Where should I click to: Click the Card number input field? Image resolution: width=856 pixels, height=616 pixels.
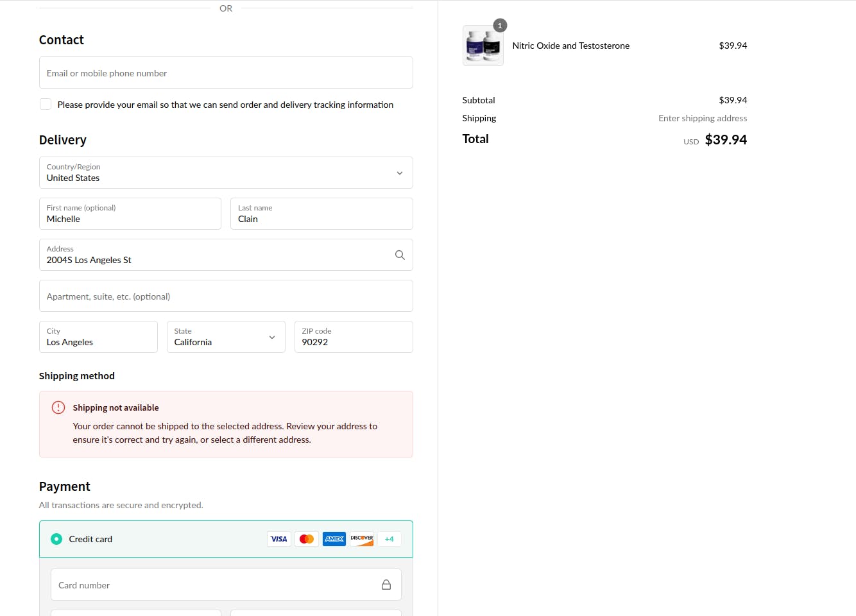[x=215, y=585]
